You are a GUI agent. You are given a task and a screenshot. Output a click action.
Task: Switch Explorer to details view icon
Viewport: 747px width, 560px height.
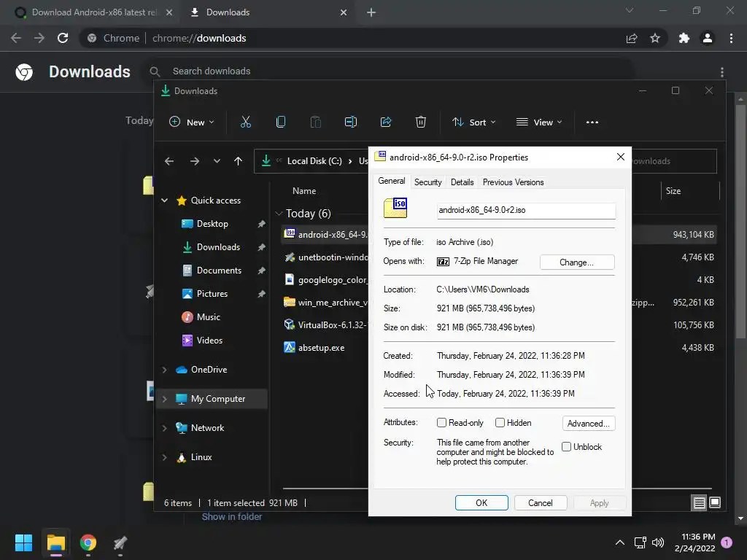click(699, 503)
